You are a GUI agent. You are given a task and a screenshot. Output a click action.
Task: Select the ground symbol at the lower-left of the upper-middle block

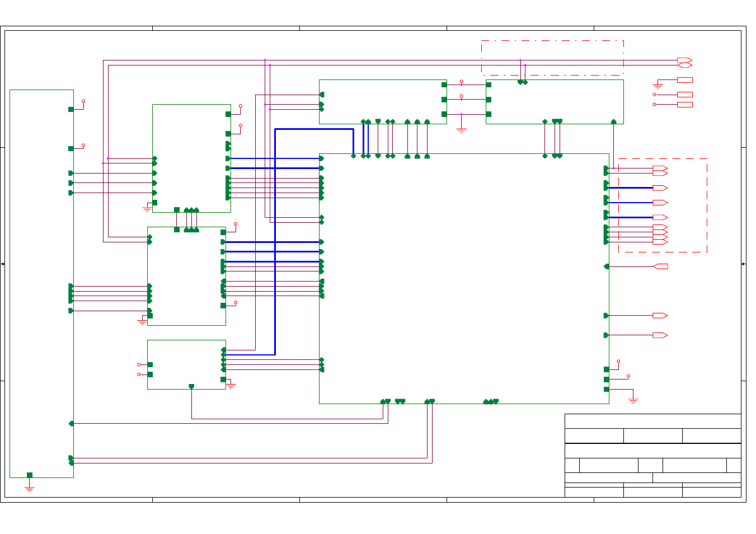coord(147,209)
